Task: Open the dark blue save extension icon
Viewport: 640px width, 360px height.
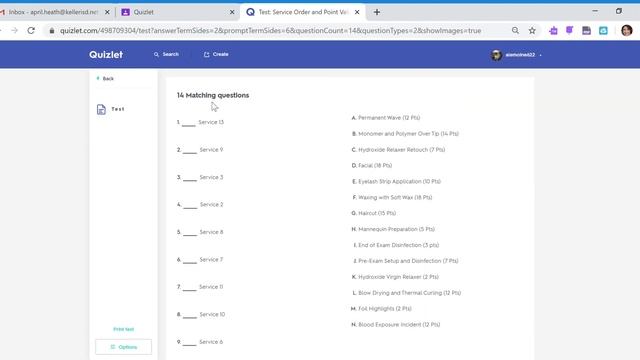Action: 586,31
